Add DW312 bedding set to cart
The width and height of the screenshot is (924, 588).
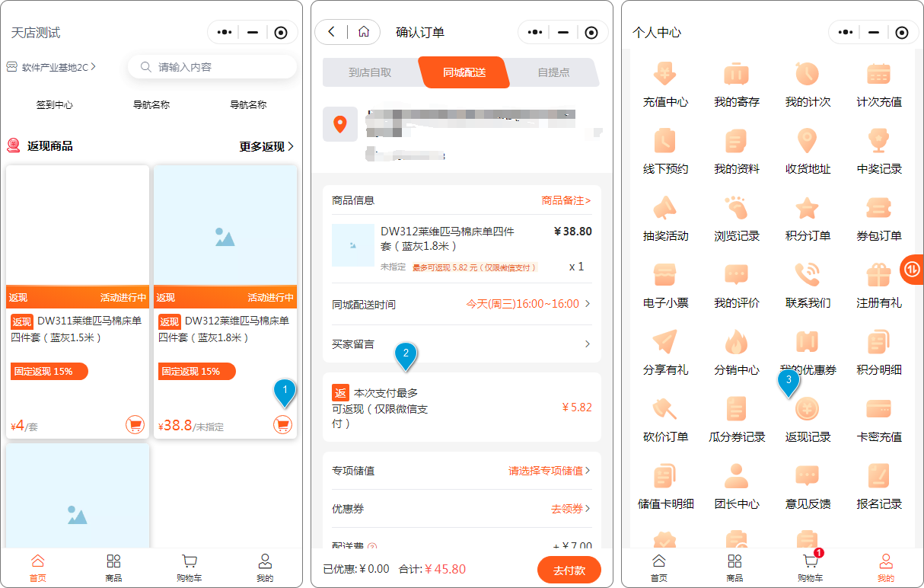[x=283, y=425]
